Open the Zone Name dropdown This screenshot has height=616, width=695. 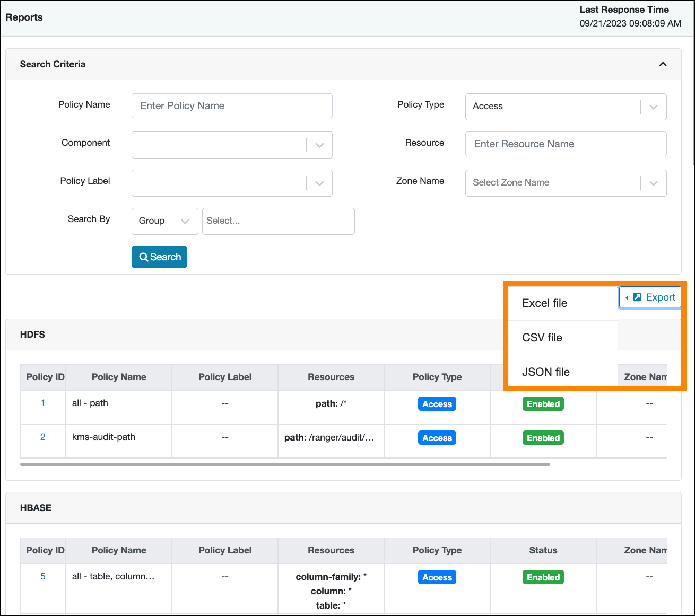[x=566, y=183]
